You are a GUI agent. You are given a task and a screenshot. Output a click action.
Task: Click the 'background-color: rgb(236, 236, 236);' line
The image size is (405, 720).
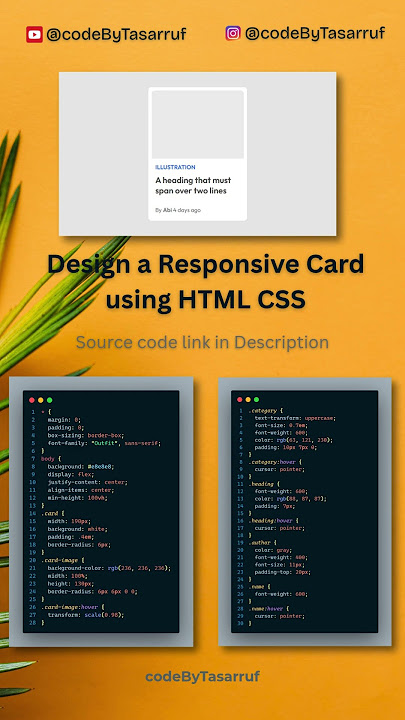point(109,568)
